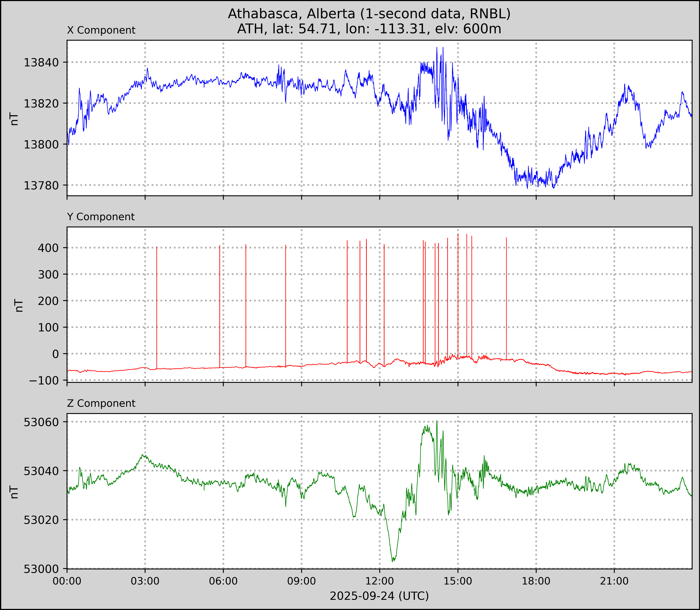700x610 pixels.
Task: Click the nT unit label of Y panel
Action: pos(19,305)
